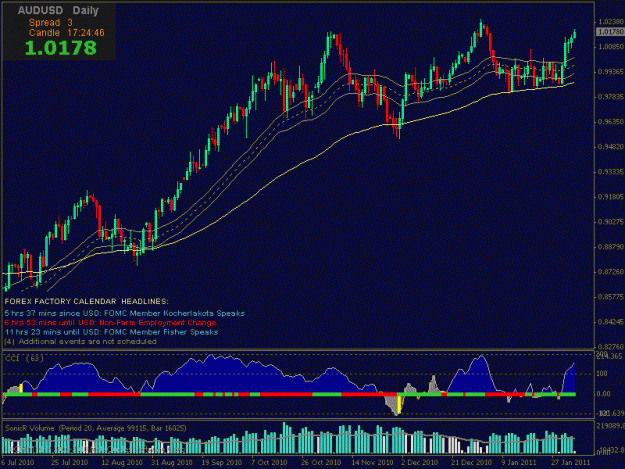Viewport: 625px width, 469px height.
Task: Select the FOMC Member Kocherlakota Speaks headline
Action: pos(125,313)
